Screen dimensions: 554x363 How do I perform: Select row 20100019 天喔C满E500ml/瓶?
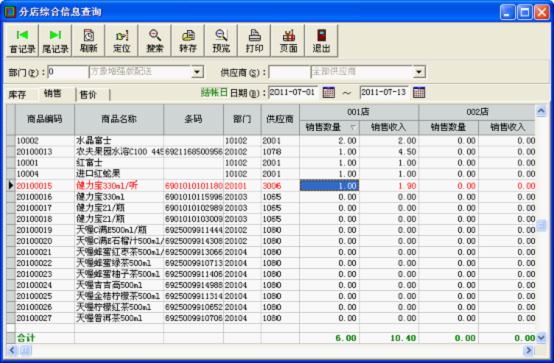(x=271, y=230)
